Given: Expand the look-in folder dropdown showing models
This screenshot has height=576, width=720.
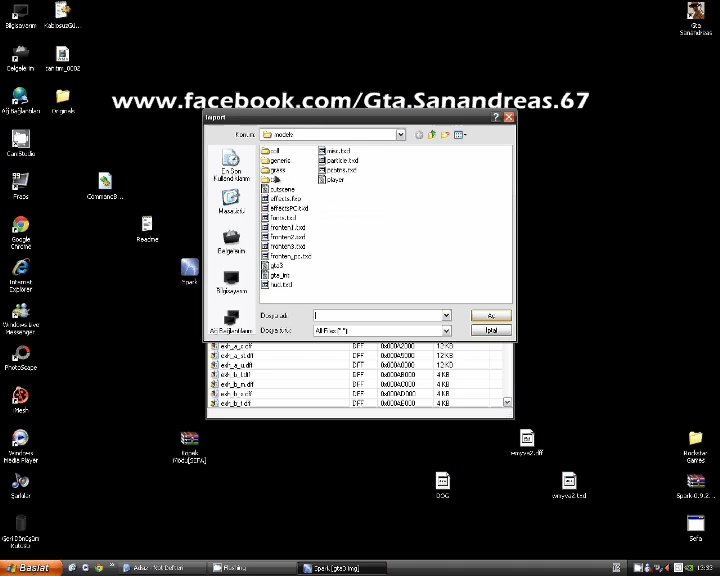Looking at the screenshot, I should (400, 135).
